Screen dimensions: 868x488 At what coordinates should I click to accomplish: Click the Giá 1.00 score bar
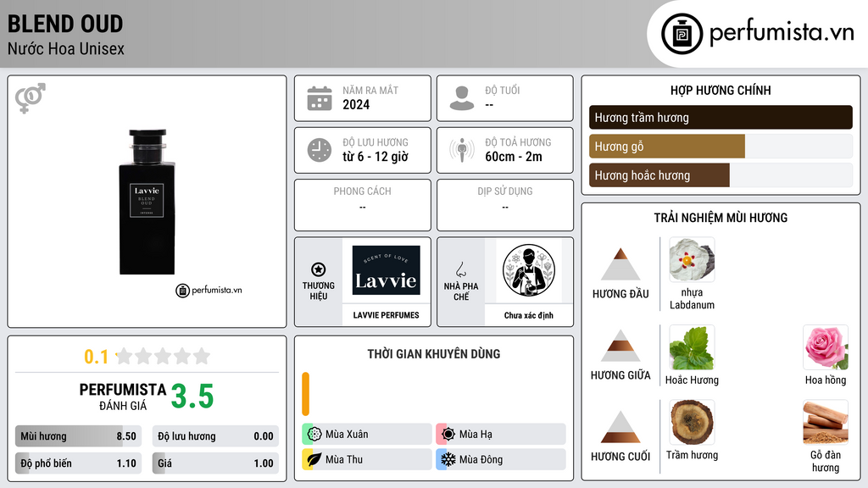[215, 463]
